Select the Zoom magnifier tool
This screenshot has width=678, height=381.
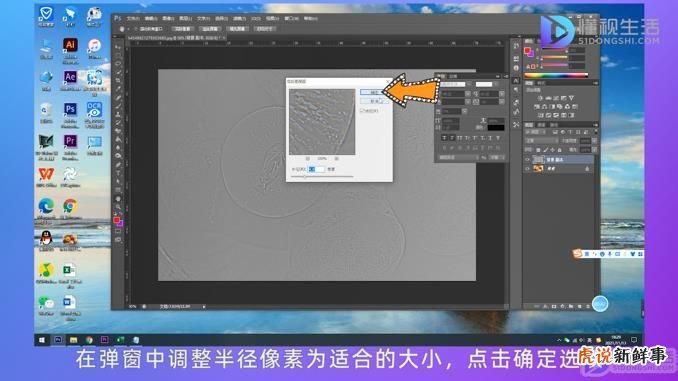pos(118,207)
